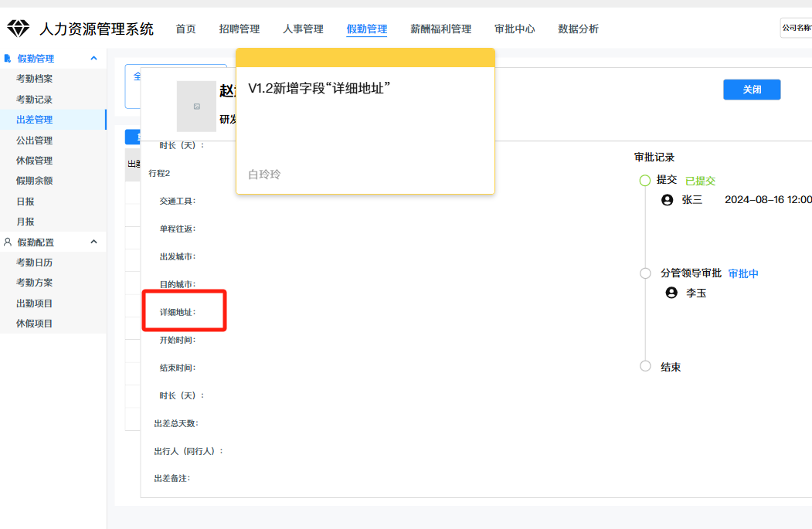Click the 分管领导审批 step circle

pyautogui.click(x=645, y=273)
